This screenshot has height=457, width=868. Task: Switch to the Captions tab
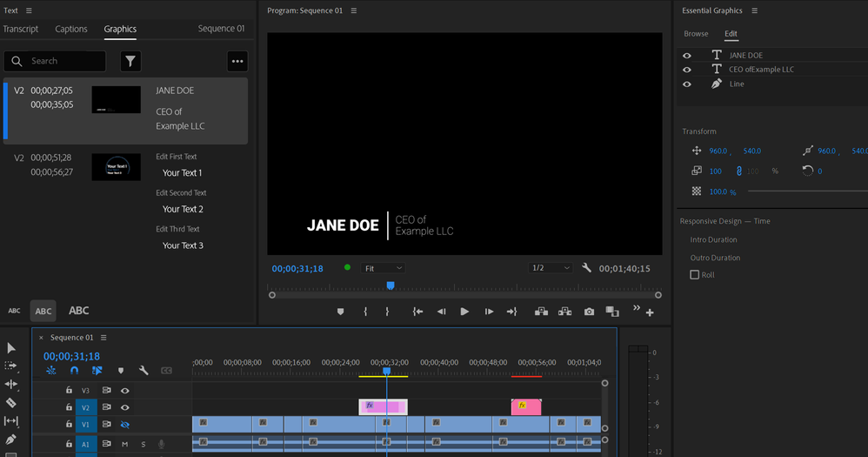pyautogui.click(x=71, y=29)
